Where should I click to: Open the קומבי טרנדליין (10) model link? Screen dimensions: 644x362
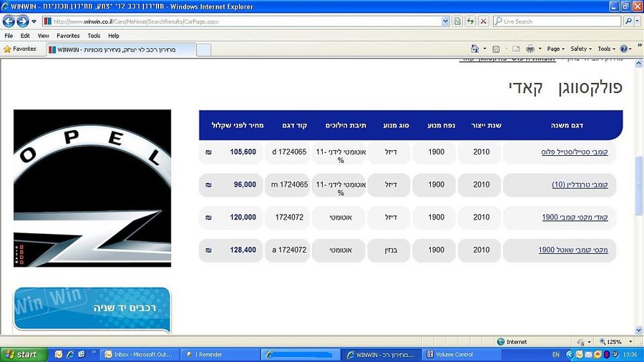[580, 184]
